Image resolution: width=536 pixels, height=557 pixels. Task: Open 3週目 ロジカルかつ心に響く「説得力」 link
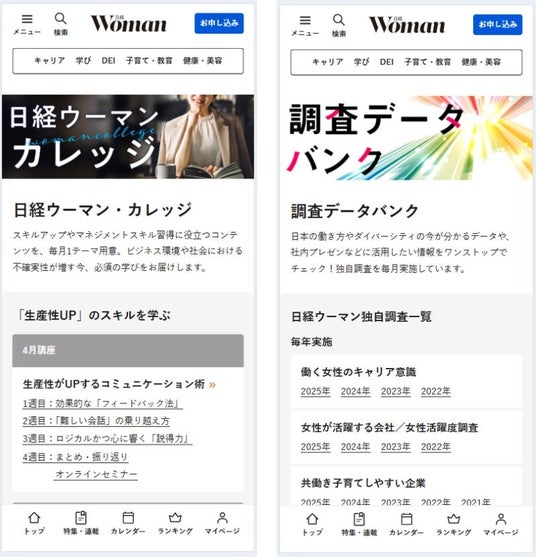point(107,439)
